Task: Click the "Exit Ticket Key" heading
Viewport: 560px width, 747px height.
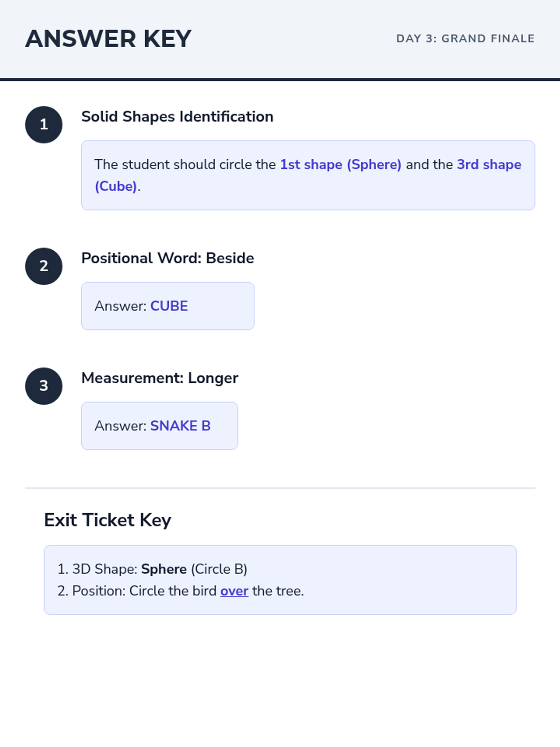Action: pos(108,520)
